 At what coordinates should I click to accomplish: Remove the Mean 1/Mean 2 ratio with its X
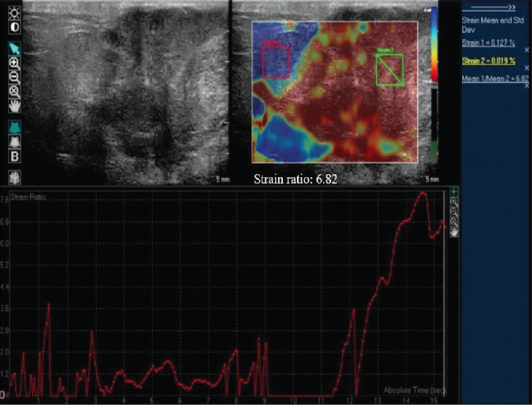pos(527,86)
